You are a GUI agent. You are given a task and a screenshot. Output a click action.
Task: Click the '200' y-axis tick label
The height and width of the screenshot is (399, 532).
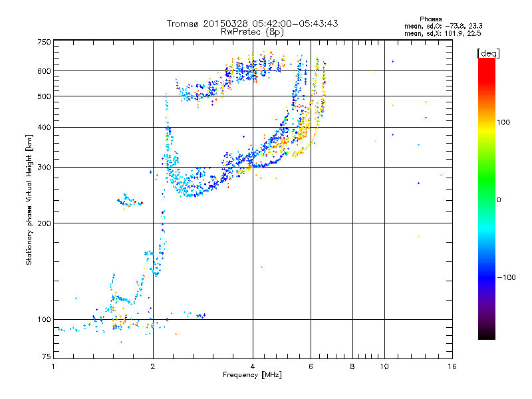[x=44, y=223]
